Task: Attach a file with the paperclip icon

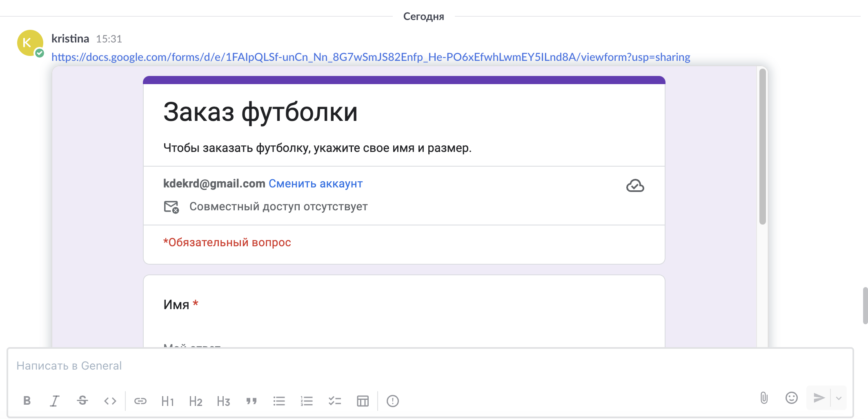Action: (x=764, y=397)
